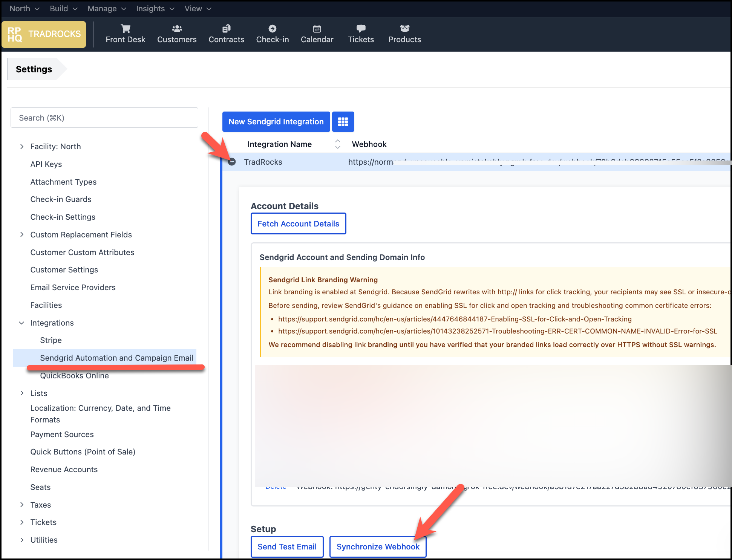The image size is (732, 560).
Task: Open Calendar icon in toolbar
Action: click(317, 29)
